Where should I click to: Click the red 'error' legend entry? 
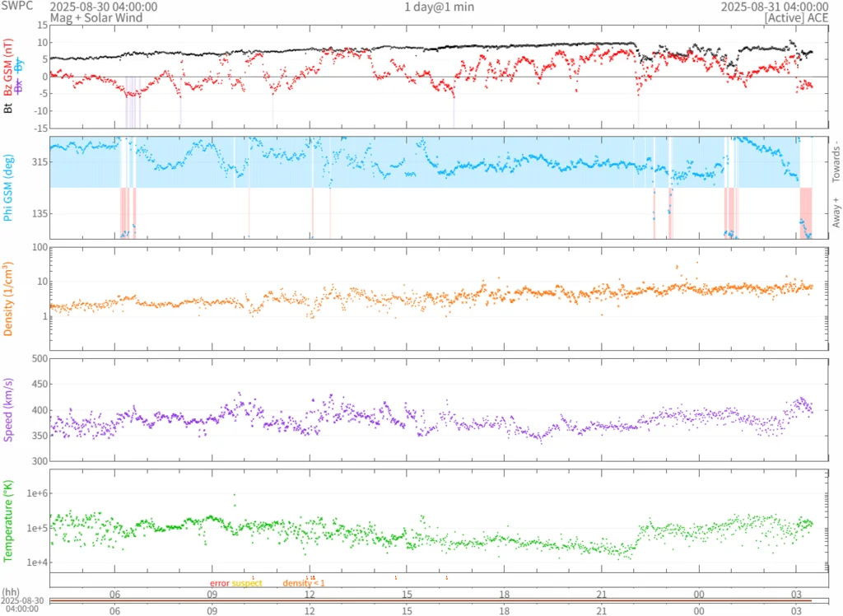[x=219, y=583]
